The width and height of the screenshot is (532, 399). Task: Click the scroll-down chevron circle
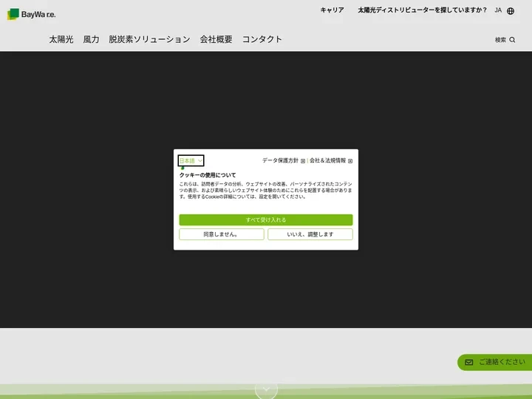click(266, 389)
